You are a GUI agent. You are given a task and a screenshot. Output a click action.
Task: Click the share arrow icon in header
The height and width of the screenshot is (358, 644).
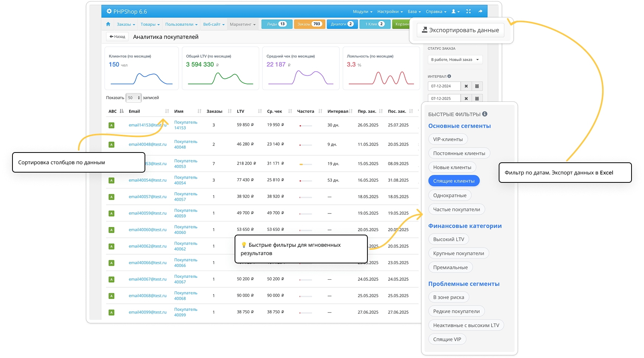pyautogui.click(x=480, y=11)
